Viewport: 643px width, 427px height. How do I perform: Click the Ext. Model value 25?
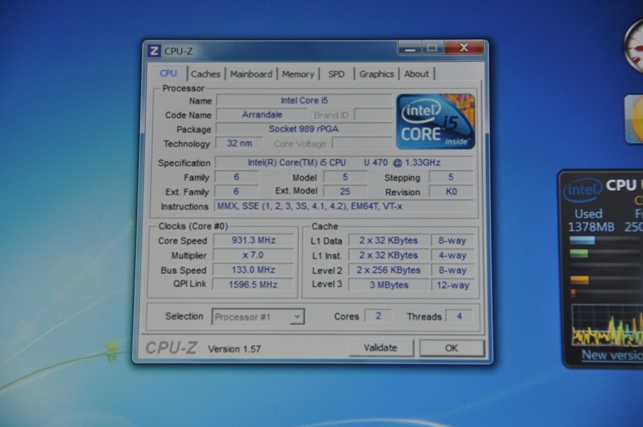click(x=345, y=192)
